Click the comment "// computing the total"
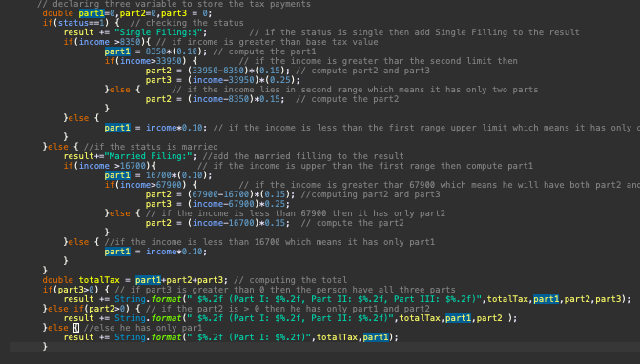The image size is (640, 364). (290, 280)
